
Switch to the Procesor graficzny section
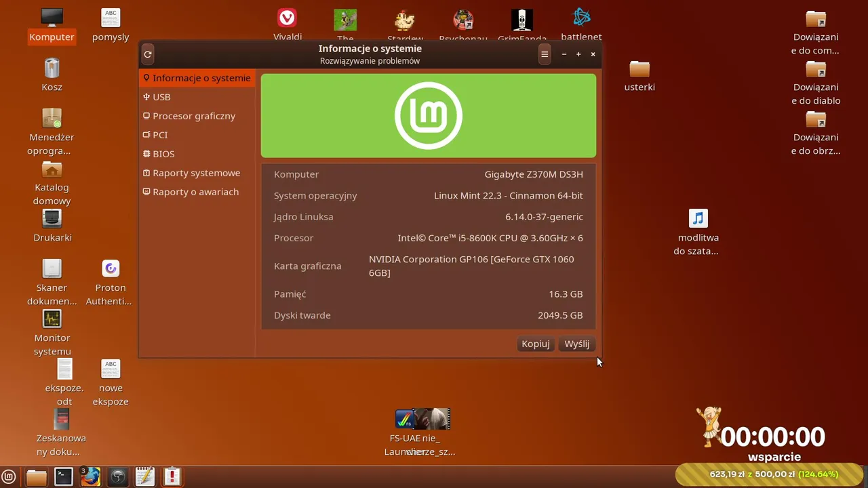pos(197,116)
